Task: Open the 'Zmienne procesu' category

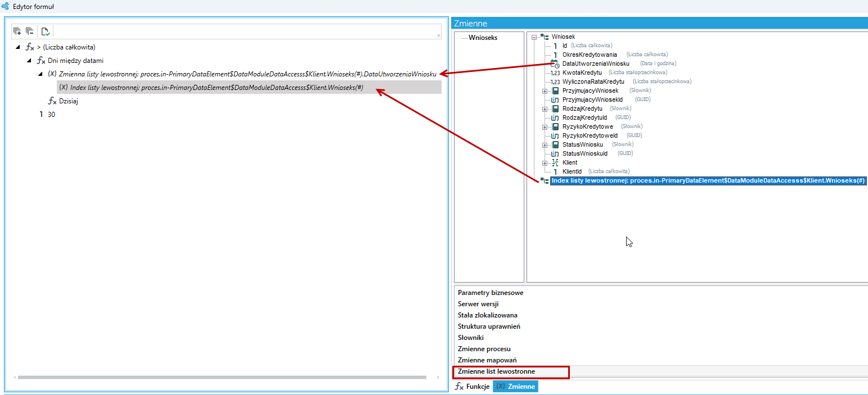Action: tap(484, 349)
